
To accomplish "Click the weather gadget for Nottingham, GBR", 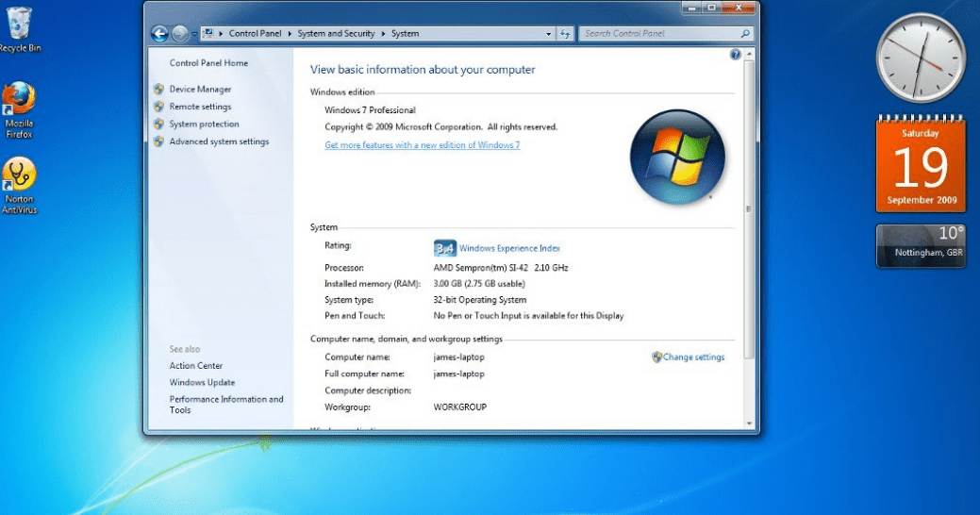I will (x=921, y=245).
